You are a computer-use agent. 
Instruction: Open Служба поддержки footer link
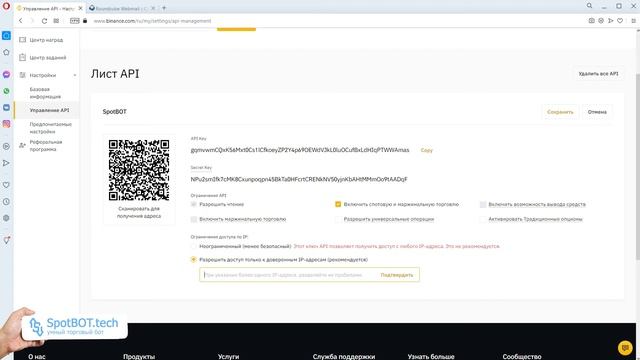tap(344, 356)
